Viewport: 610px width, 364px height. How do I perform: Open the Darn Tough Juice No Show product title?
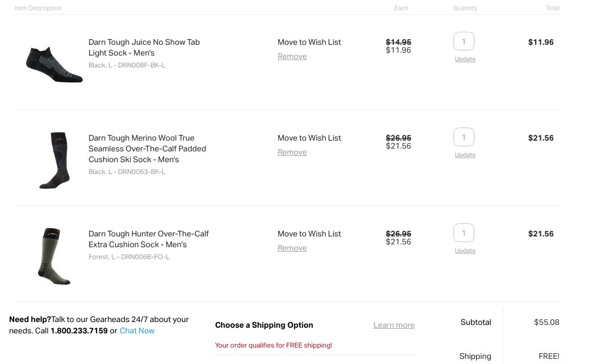point(144,48)
